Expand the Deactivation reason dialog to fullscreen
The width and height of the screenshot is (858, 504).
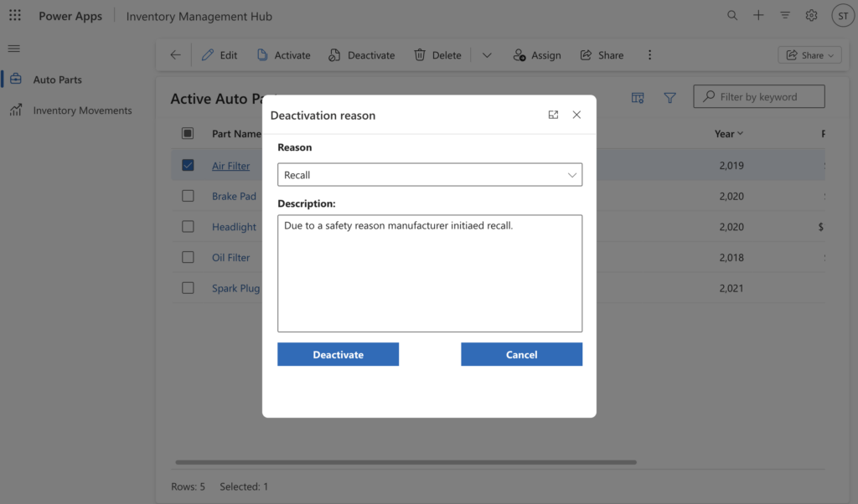pyautogui.click(x=553, y=116)
